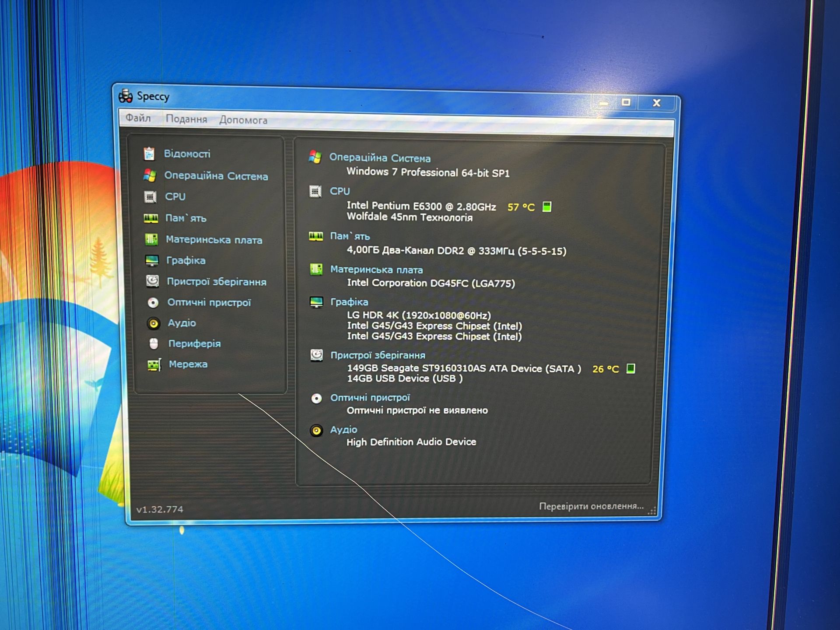Click the hard drive icon beside sidebar Пристрої зберігання

coord(152,281)
